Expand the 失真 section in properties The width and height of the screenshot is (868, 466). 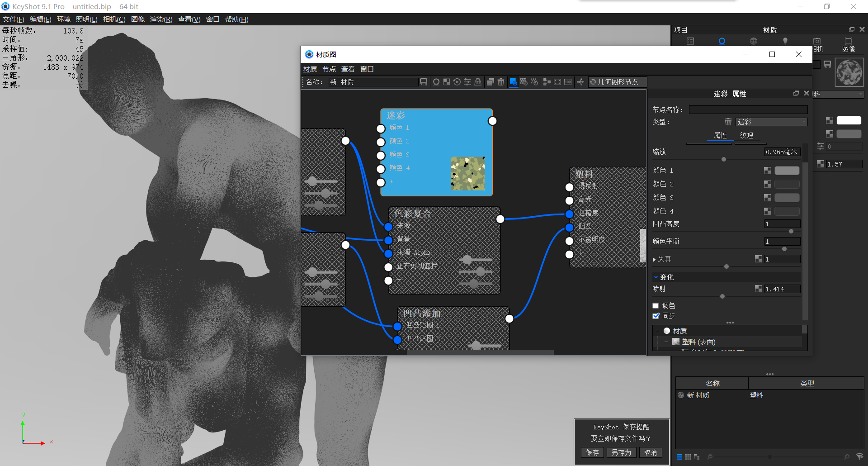click(655, 259)
